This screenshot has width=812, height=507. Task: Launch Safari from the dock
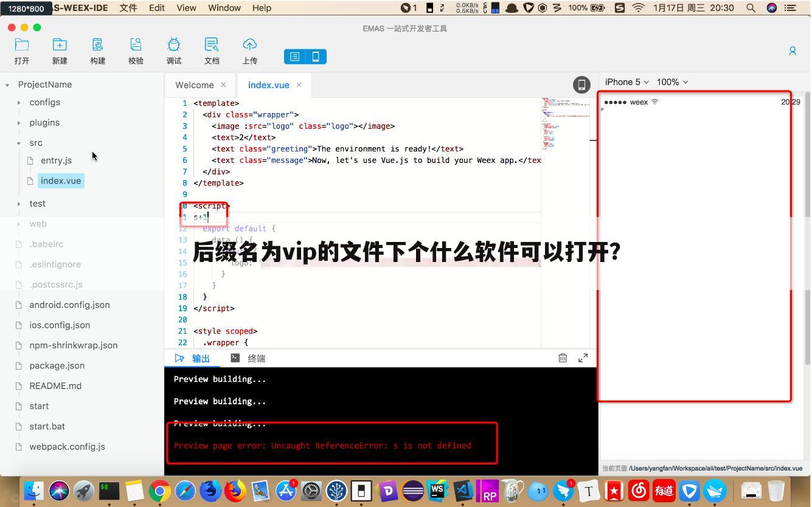tap(185, 491)
